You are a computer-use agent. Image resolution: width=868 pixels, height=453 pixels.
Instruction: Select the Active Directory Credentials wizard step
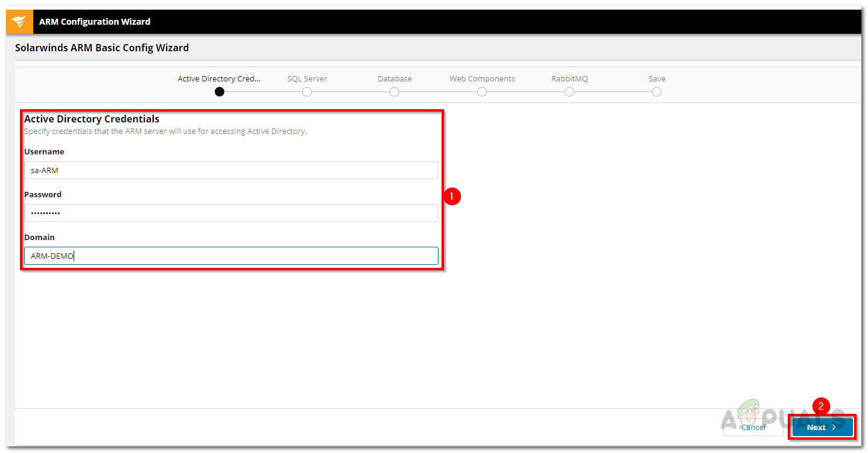[x=220, y=92]
